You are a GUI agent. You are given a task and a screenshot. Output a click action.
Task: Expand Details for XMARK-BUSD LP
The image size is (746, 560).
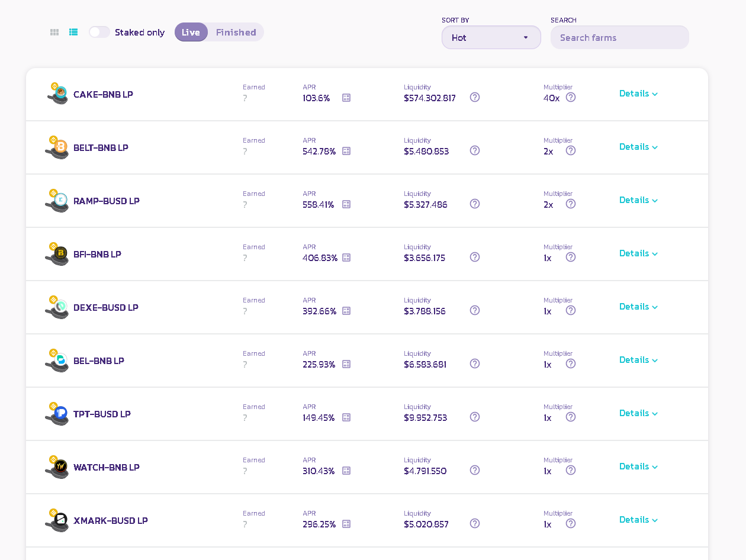(x=638, y=520)
